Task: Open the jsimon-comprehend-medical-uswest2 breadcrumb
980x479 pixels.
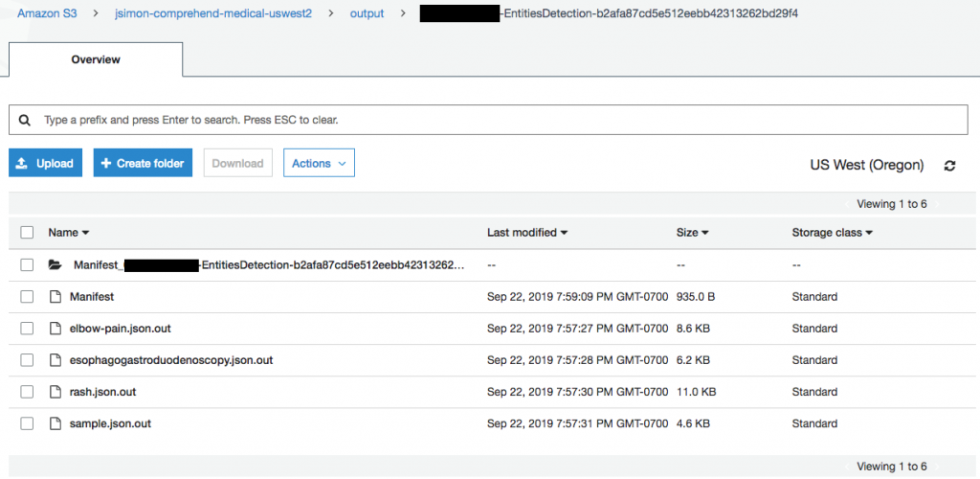Action: tap(213, 13)
